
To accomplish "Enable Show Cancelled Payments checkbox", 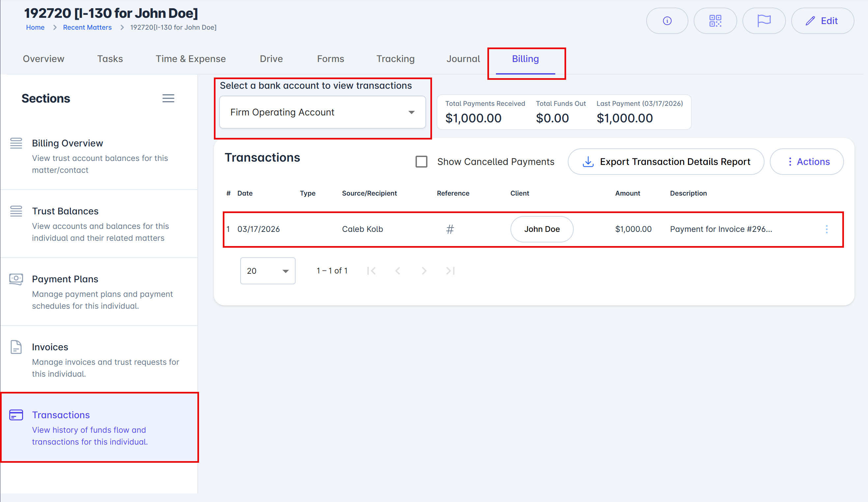I will point(421,162).
